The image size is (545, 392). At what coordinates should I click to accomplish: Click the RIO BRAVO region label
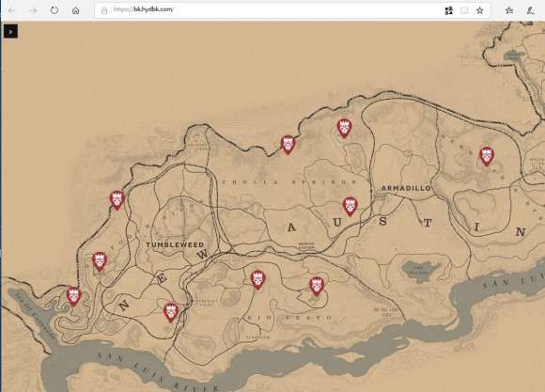289,318
